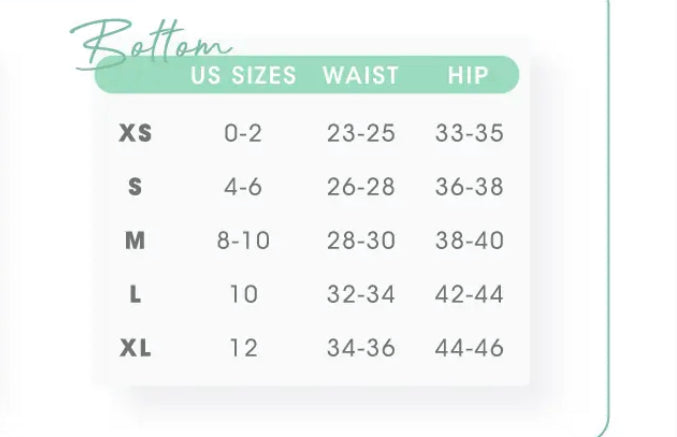Select the L size row label
The image size is (677, 437).
point(136,295)
